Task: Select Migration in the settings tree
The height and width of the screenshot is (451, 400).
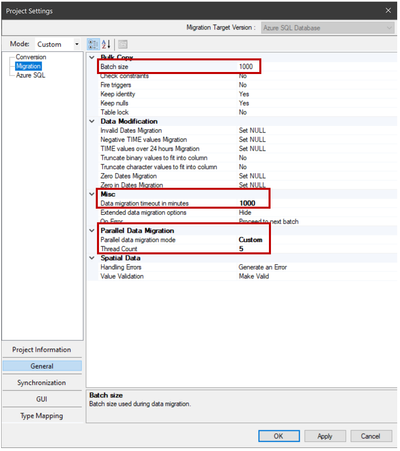Action: click(28, 66)
